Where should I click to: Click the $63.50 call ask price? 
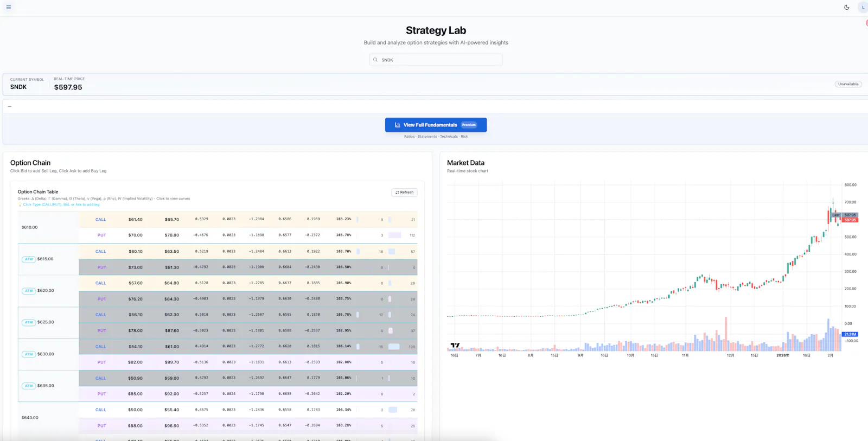coord(171,252)
